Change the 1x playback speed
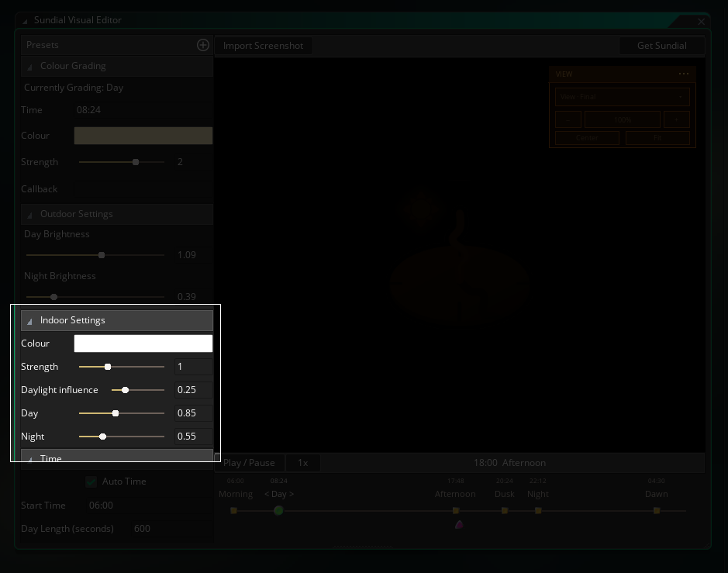 point(302,463)
